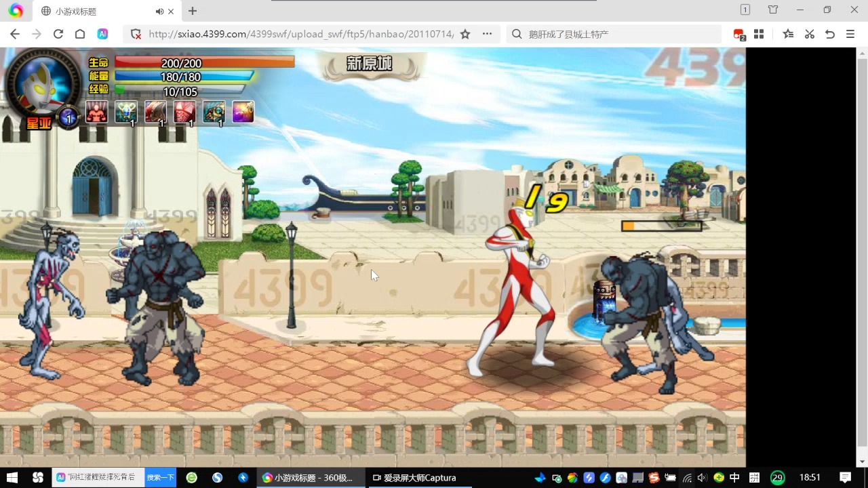The height and width of the screenshot is (488, 868).
Task: Expand the favorites list dropdown
Action: click(787, 34)
